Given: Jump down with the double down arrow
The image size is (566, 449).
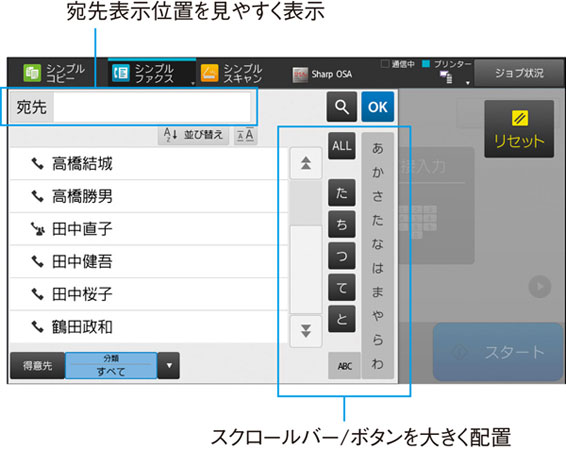Looking at the screenshot, I should click(306, 331).
